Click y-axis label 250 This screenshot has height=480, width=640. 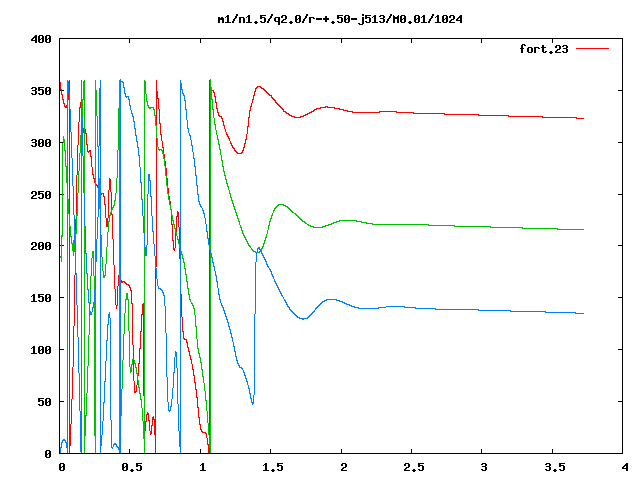(x=41, y=195)
